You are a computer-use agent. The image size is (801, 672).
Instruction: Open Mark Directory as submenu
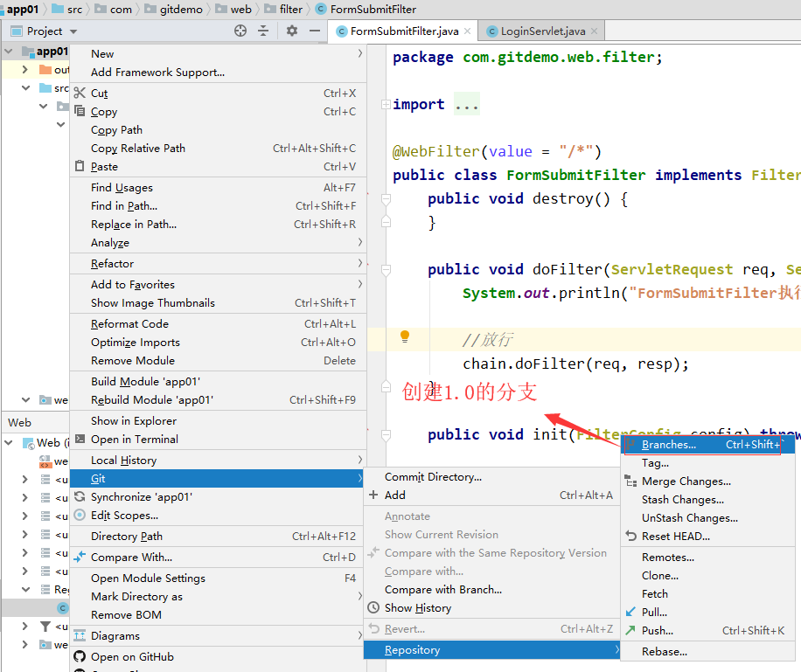(x=218, y=597)
